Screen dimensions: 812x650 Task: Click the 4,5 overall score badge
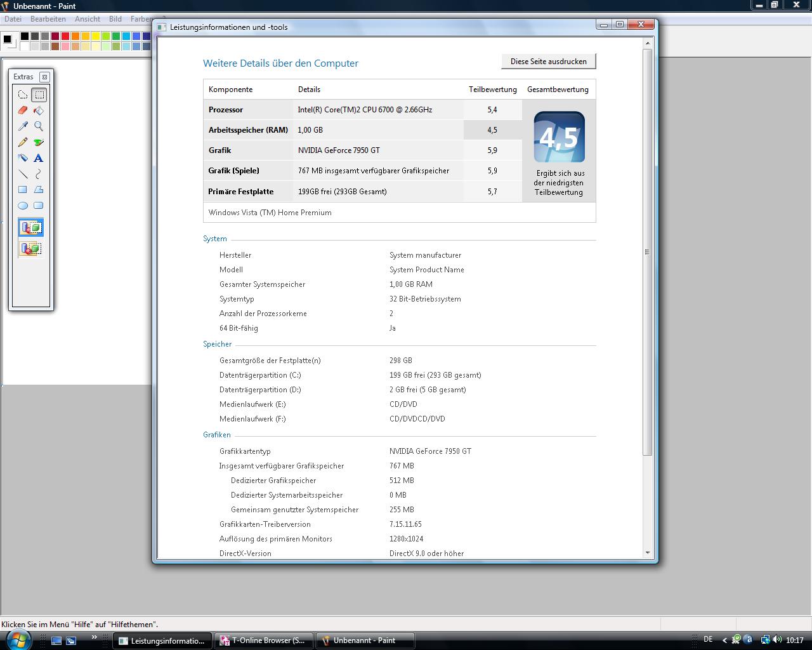tap(559, 137)
